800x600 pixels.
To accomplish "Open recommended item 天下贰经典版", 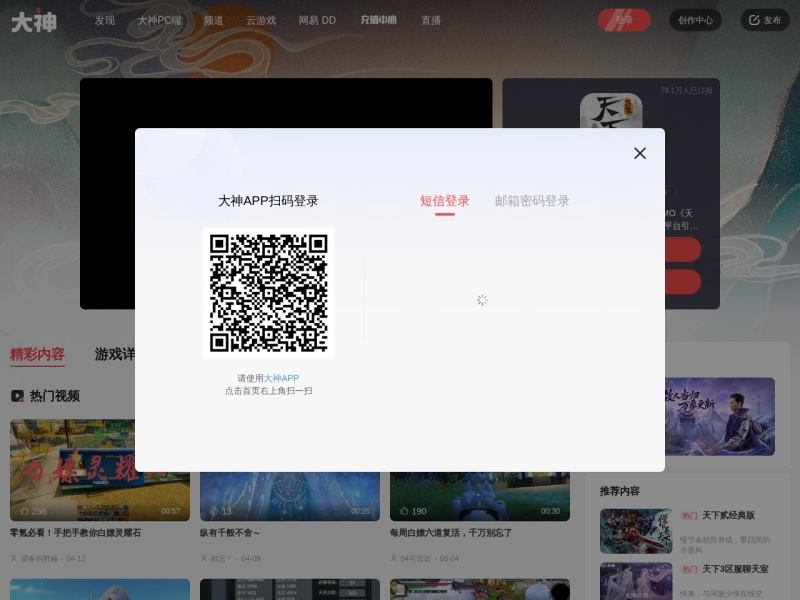I will pyautogui.click(x=728, y=515).
